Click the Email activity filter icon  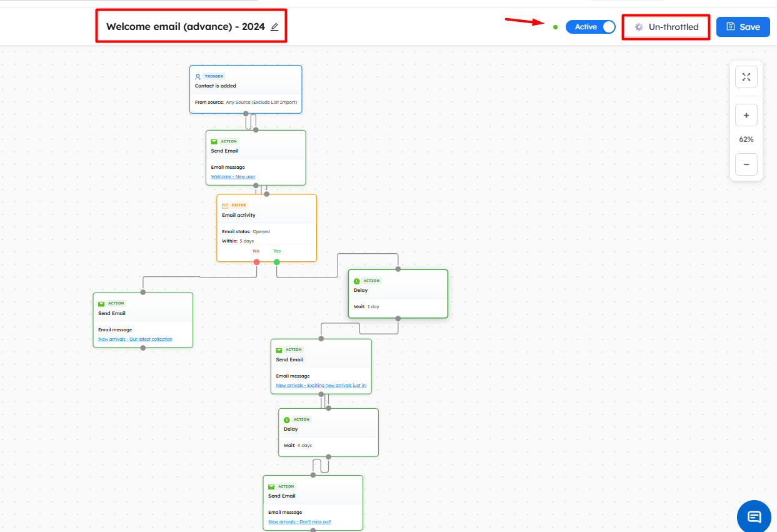225,206
